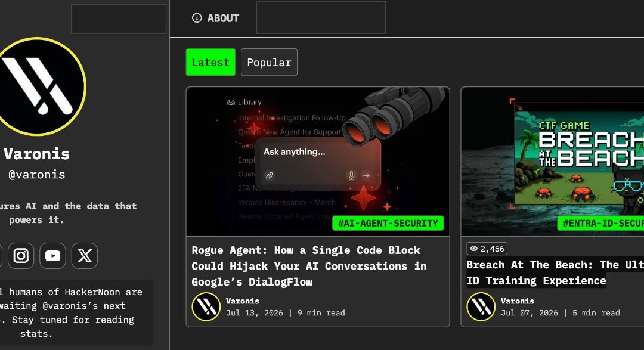Viewport: 644px width, 350px height.
Task: Open the Varonis Instagram profile icon
Action: coord(21,256)
